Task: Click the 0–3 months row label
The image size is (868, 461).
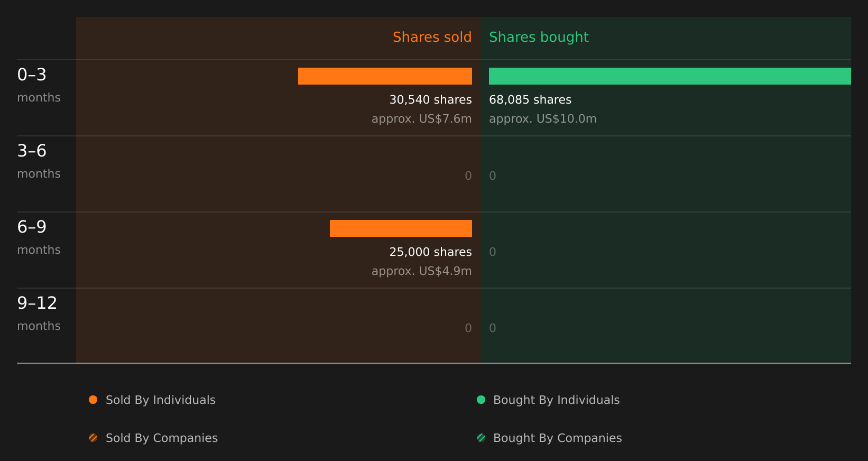Action: pyautogui.click(x=39, y=85)
